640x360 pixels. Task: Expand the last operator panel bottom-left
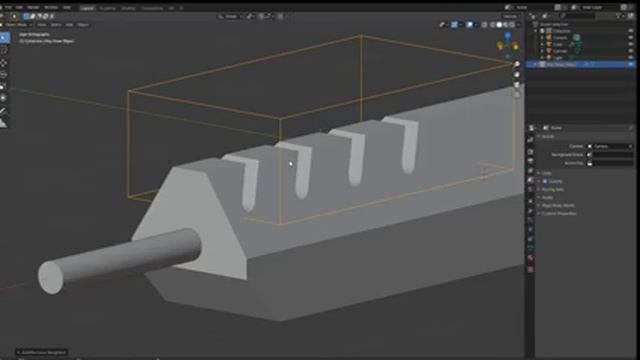tap(41, 352)
